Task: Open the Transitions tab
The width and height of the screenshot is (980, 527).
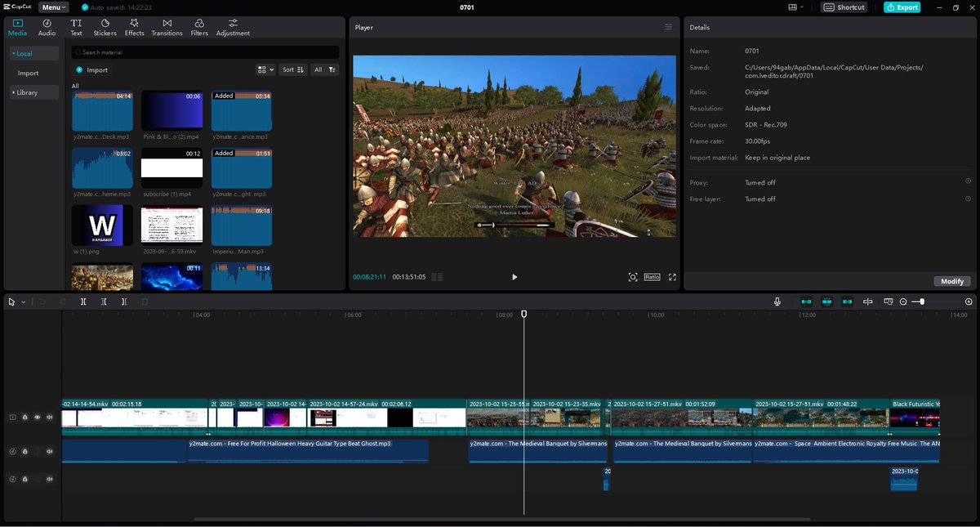Action: tap(167, 28)
